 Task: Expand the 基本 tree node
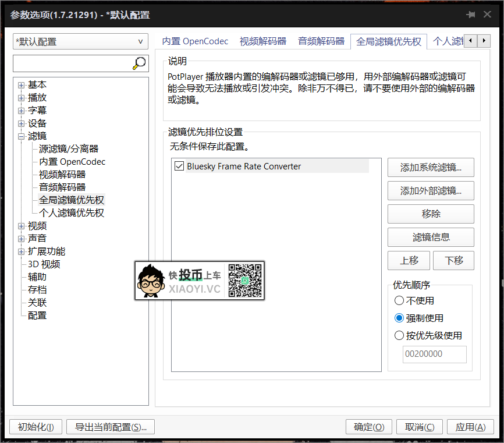coord(21,85)
